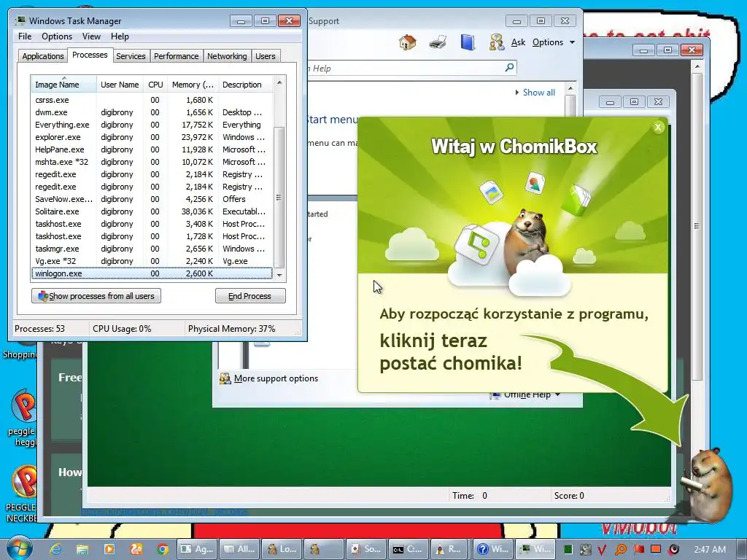
Task: Click the hamster-only ChomikBox taskbar button
Action: (x=323, y=549)
